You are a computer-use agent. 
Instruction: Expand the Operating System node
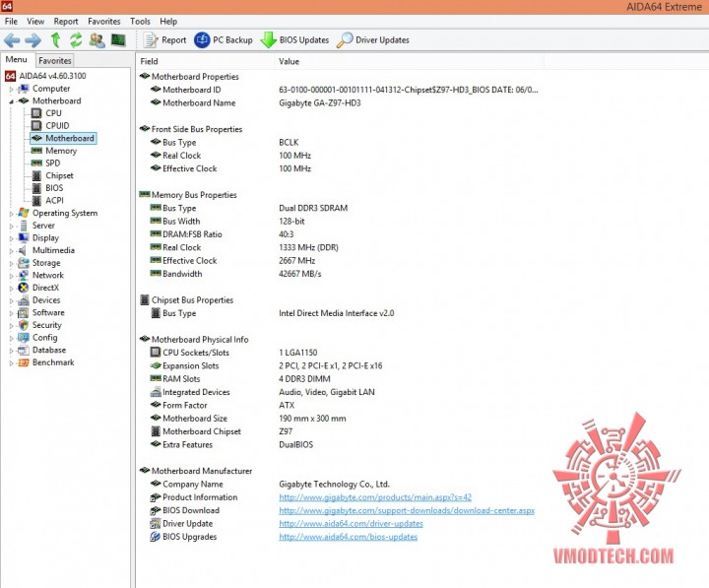pyautogui.click(x=11, y=214)
